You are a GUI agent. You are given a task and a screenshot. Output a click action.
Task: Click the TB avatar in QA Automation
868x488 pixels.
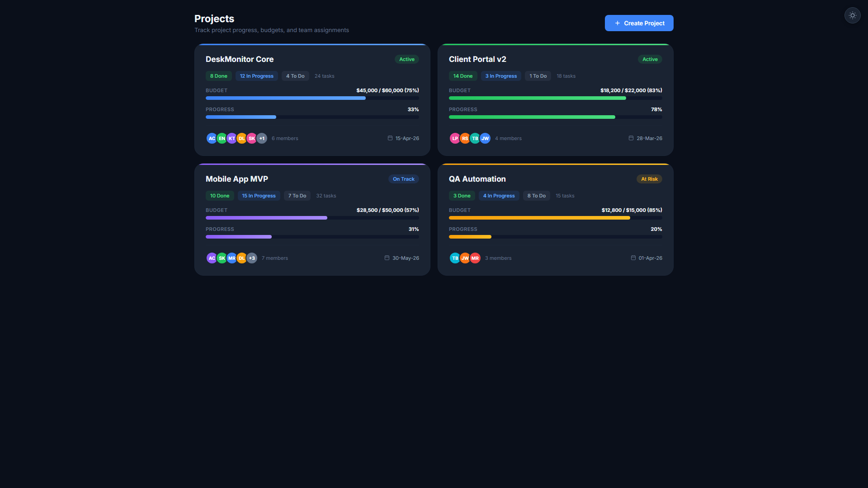coord(455,258)
